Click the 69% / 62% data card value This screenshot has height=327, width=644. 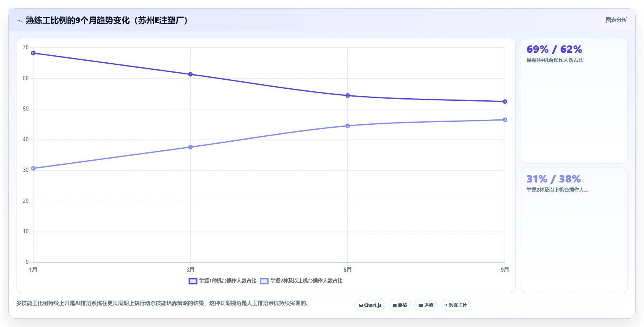point(554,50)
